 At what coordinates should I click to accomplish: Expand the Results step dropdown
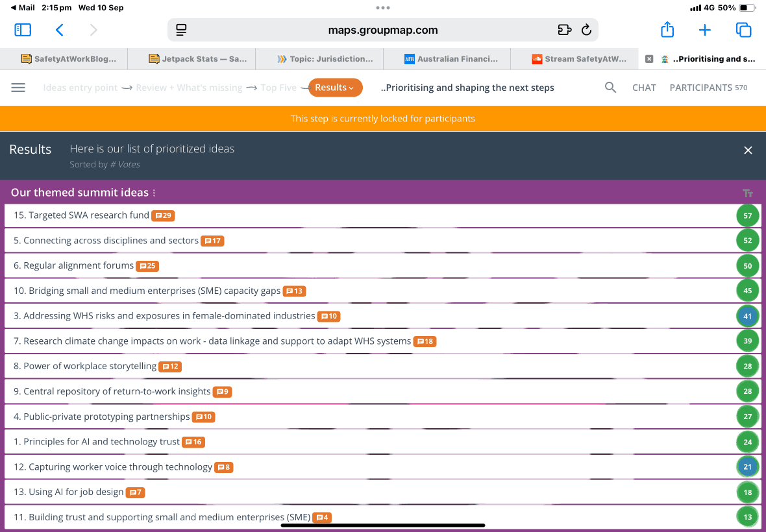335,88
